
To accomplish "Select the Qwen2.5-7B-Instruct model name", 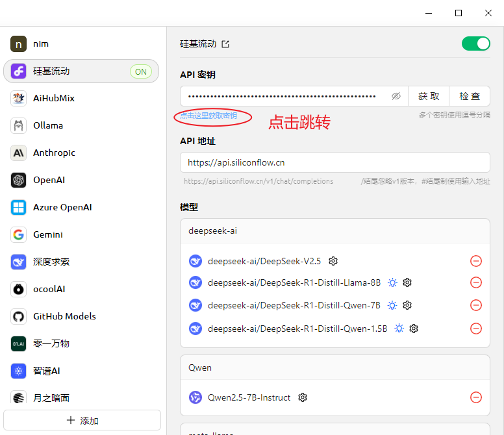I will [x=249, y=398].
